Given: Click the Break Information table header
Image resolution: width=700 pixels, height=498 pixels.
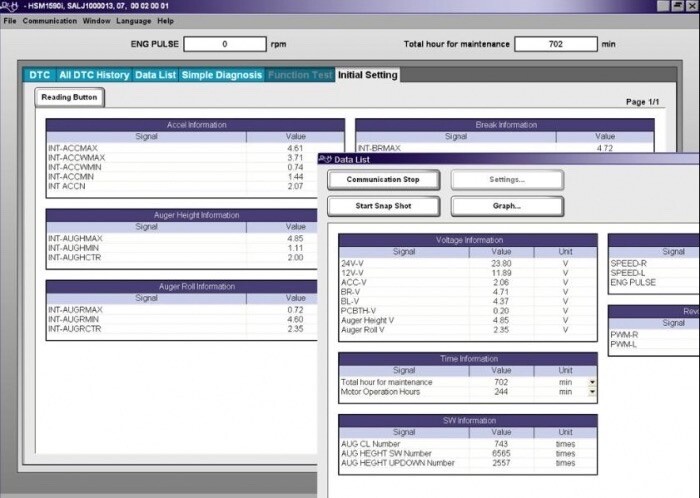Looking at the screenshot, I should click(505, 125).
